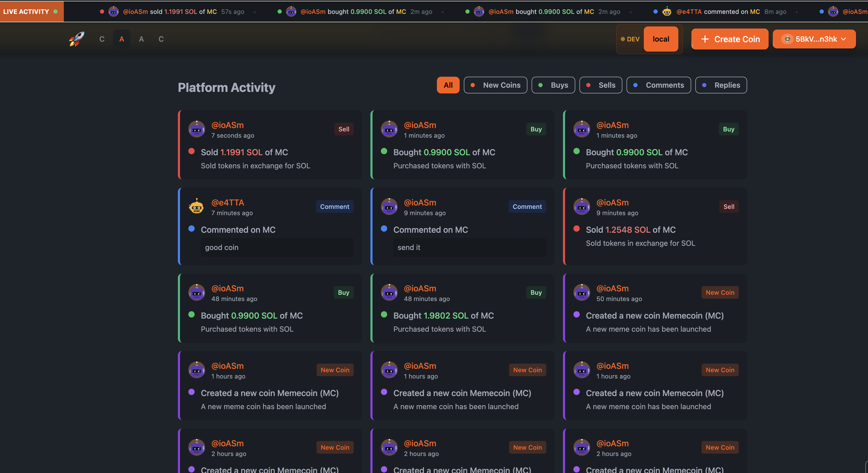Viewport: 868px width, 473px height.
Task: Filter activity by Replies
Action: [x=721, y=85]
